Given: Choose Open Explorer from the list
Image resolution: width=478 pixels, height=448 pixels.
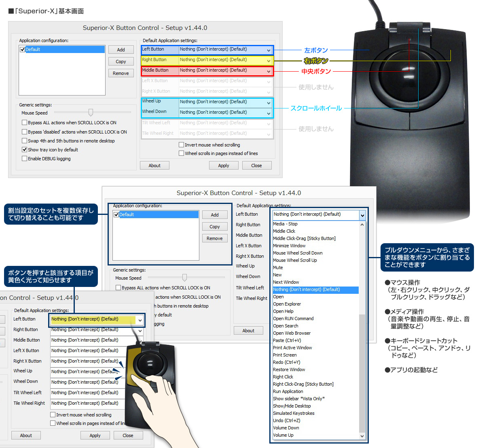Looking at the screenshot, I should 315,304.
